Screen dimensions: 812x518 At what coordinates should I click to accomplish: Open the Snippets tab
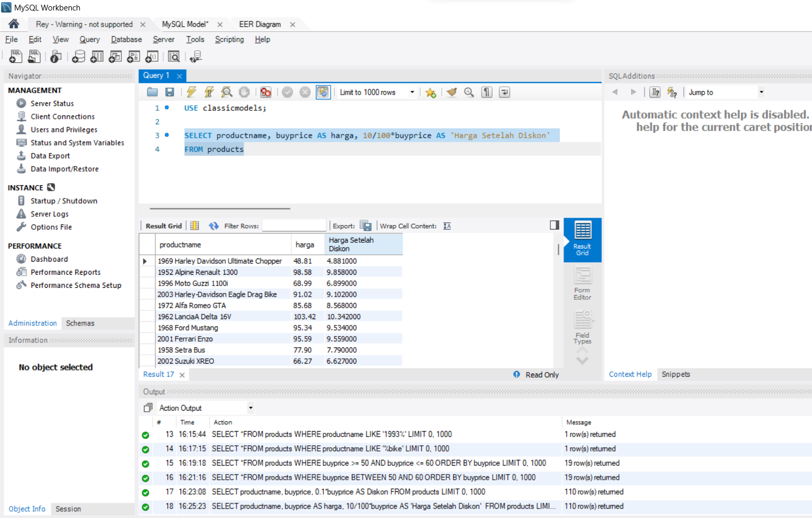(x=675, y=374)
